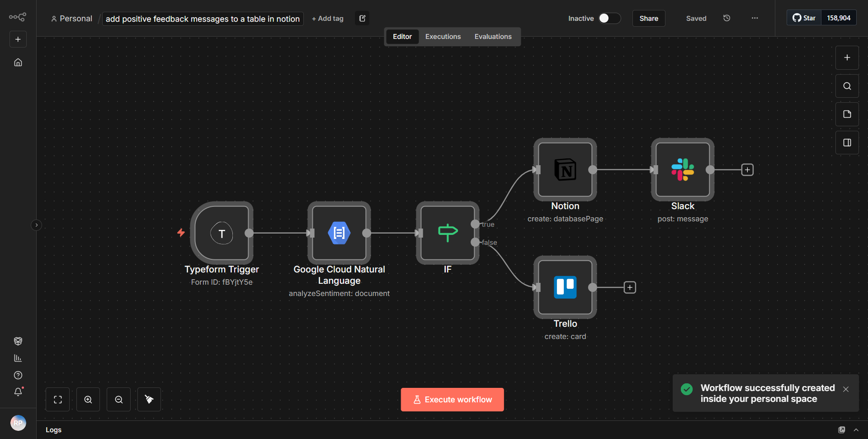Click the 158,904 star count
868x439 pixels.
839,18
